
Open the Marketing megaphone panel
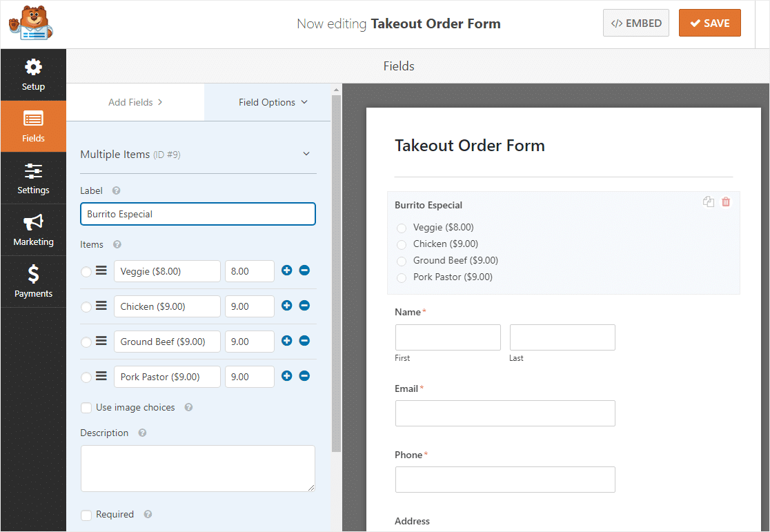click(33, 230)
